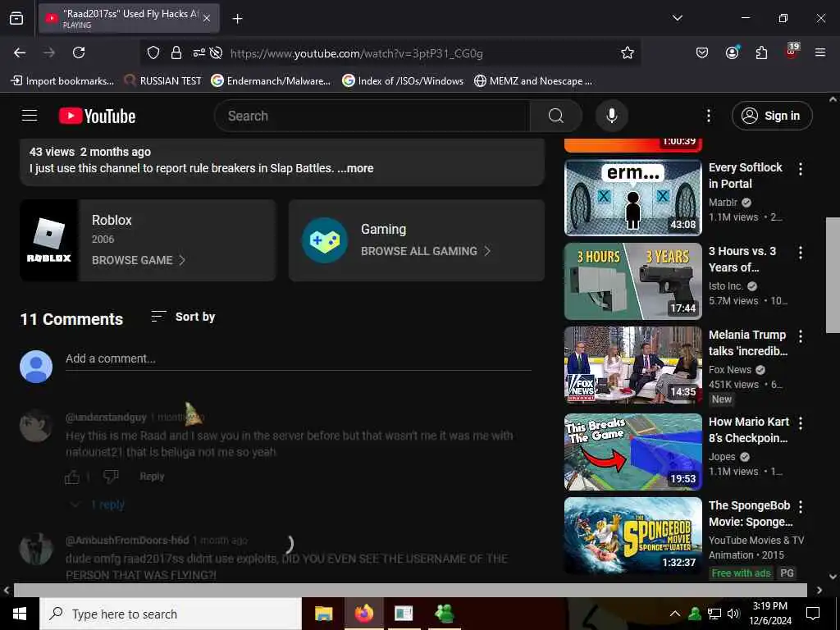Click BROWSE GAME under Roblox

click(x=138, y=260)
